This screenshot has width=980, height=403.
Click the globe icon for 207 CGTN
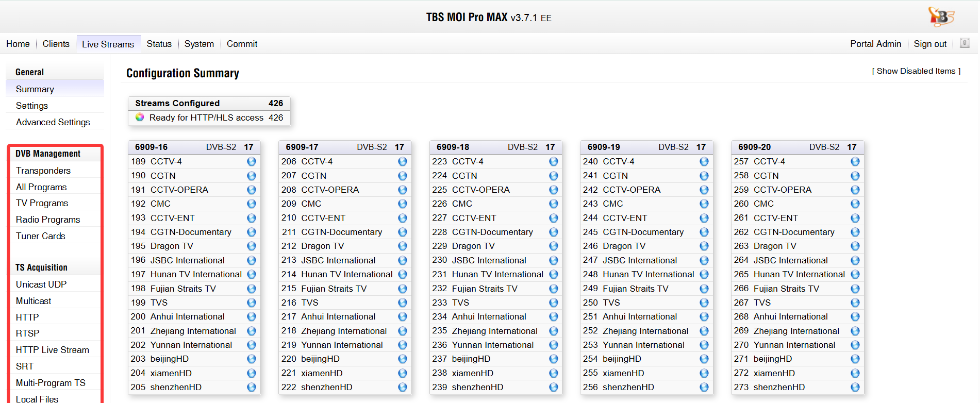403,176
